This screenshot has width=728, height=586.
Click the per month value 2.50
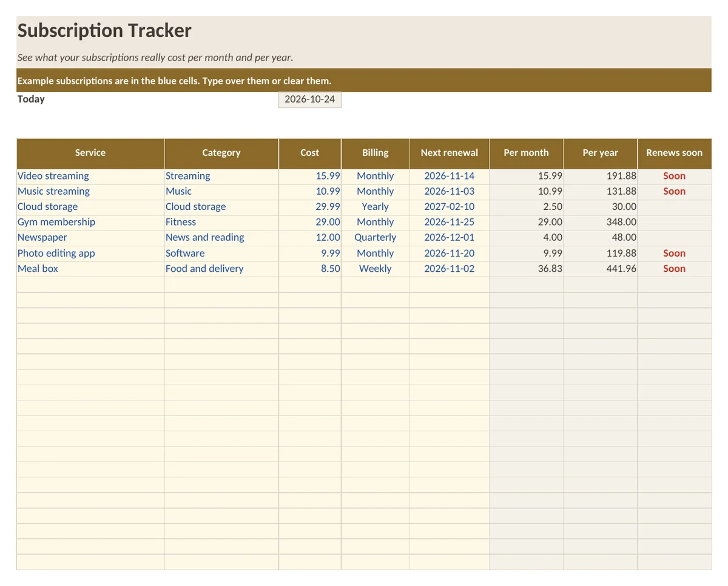pyautogui.click(x=526, y=207)
